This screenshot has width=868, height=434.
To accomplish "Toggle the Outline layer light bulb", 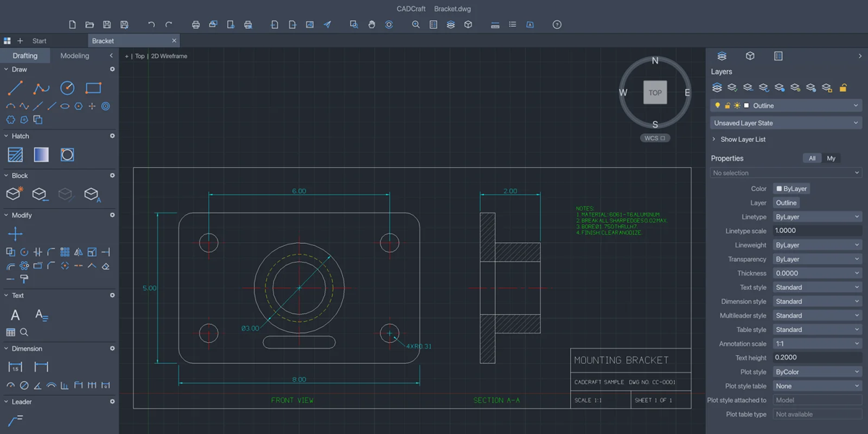I will pyautogui.click(x=718, y=106).
